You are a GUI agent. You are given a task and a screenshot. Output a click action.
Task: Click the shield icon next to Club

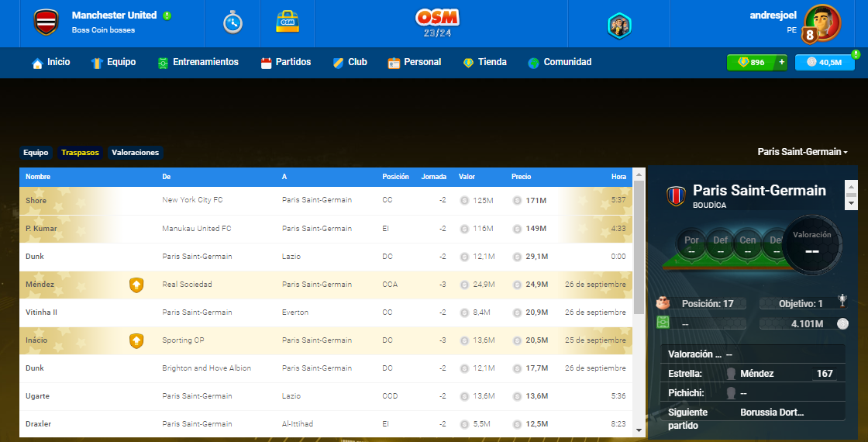click(338, 63)
